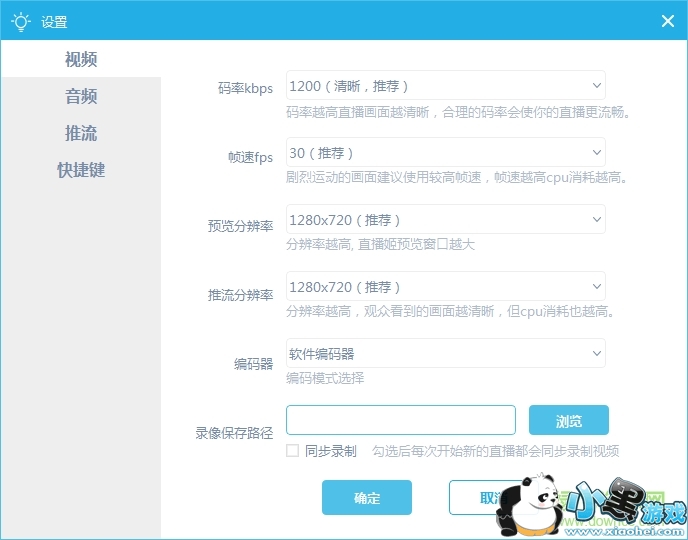
Task: Close the 设置 dialog with the X
Action: 668,21
